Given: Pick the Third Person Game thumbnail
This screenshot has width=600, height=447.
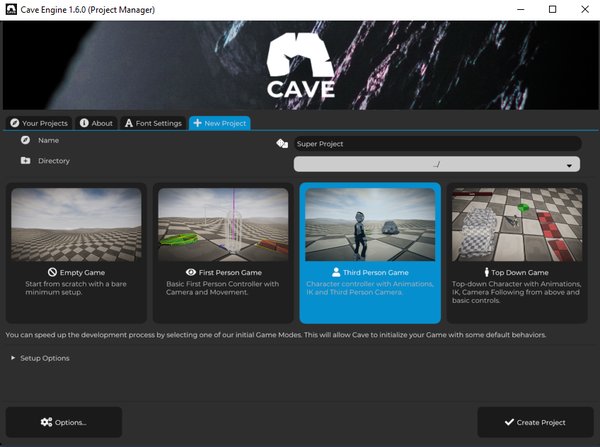Looking at the screenshot, I should click(370, 225).
